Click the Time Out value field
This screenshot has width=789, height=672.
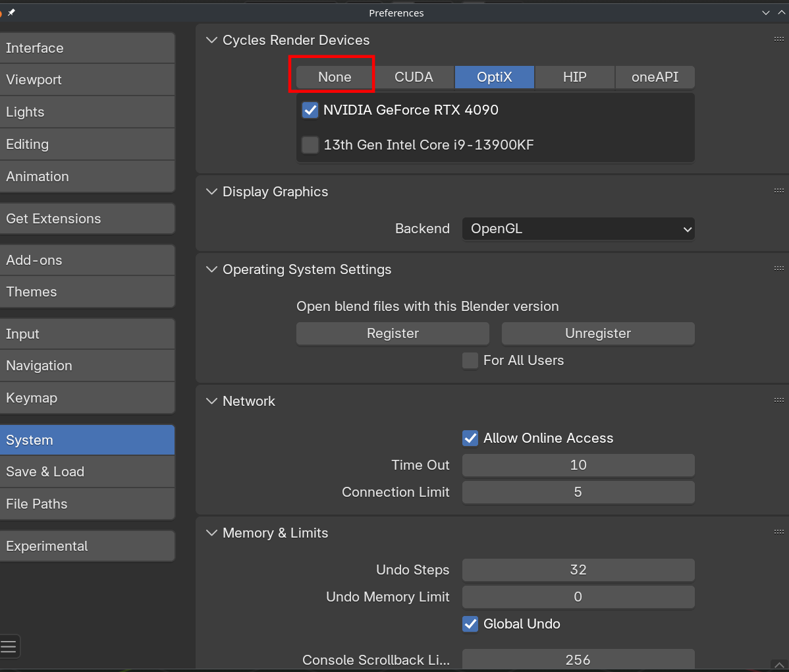coord(578,465)
